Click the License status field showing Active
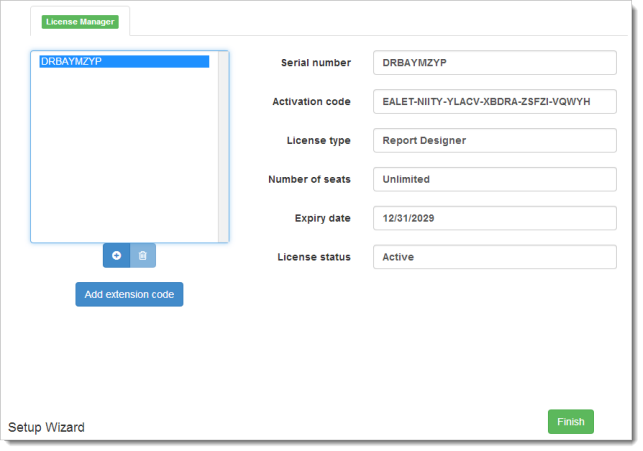The image size is (643, 451). pyautogui.click(x=494, y=257)
